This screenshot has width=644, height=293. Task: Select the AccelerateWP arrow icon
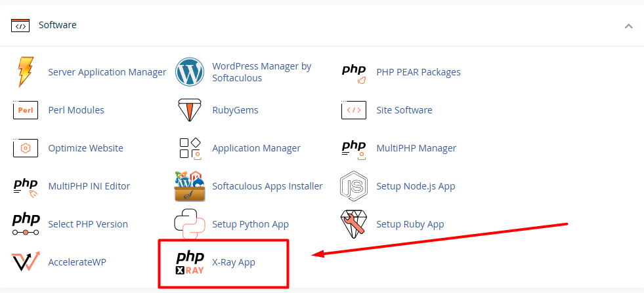pyautogui.click(x=26, y=262)
